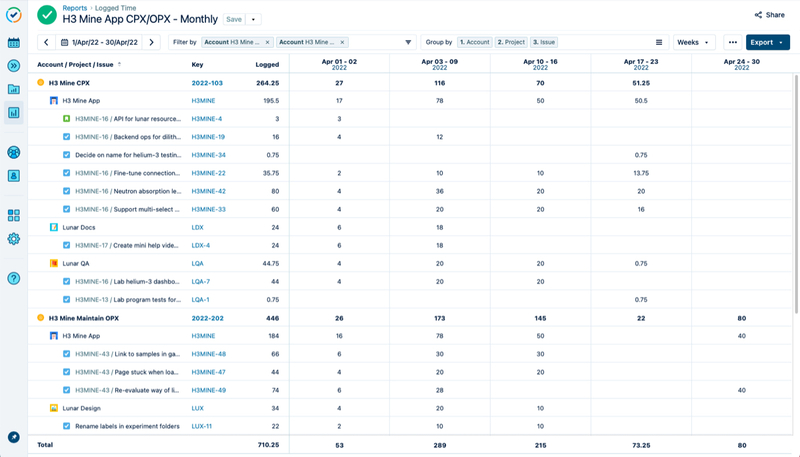
Task: Open the Export dropdown menu
Action: (x=767, y=43)
